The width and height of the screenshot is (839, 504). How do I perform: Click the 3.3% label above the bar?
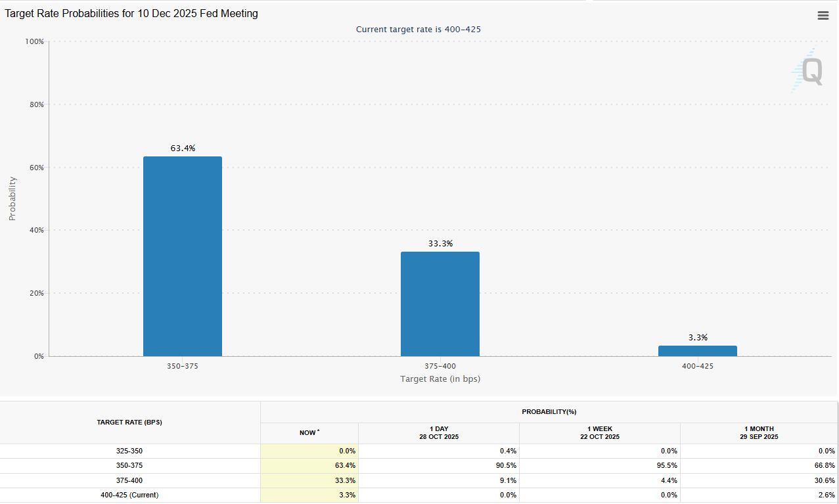698,338
